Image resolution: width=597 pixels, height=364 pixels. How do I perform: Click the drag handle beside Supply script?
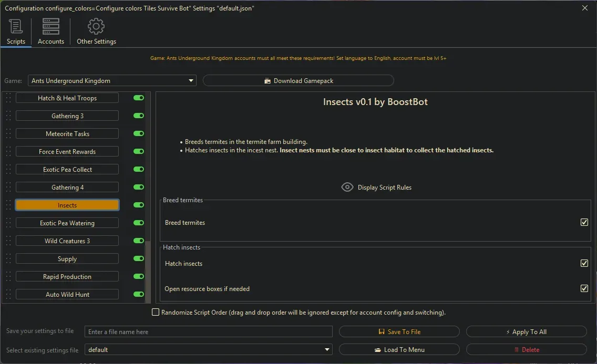coord(8,259)
